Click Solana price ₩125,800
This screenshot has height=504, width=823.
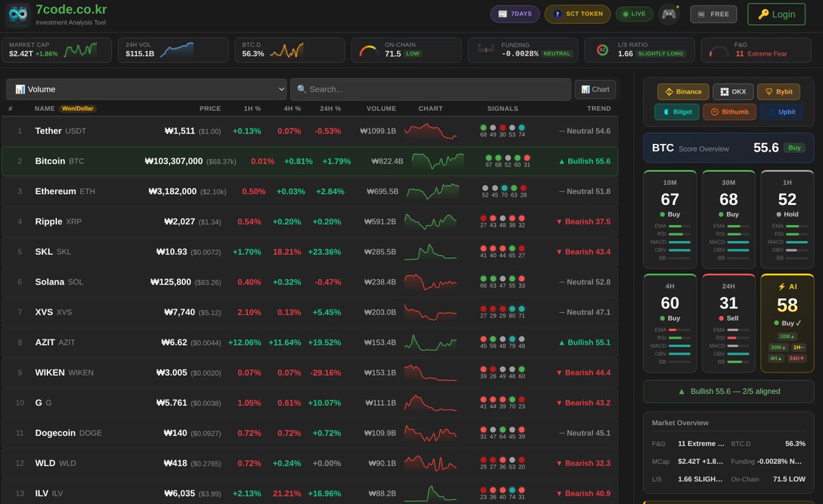pyautogui.click(x=170, y=282)
